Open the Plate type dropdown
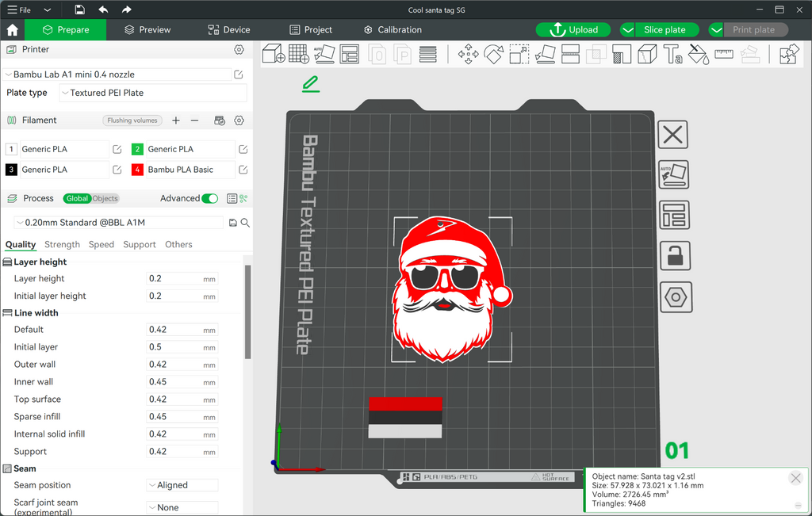Viewport: 812px width, 516px height. pyautogui.click(x=153, y=94)
